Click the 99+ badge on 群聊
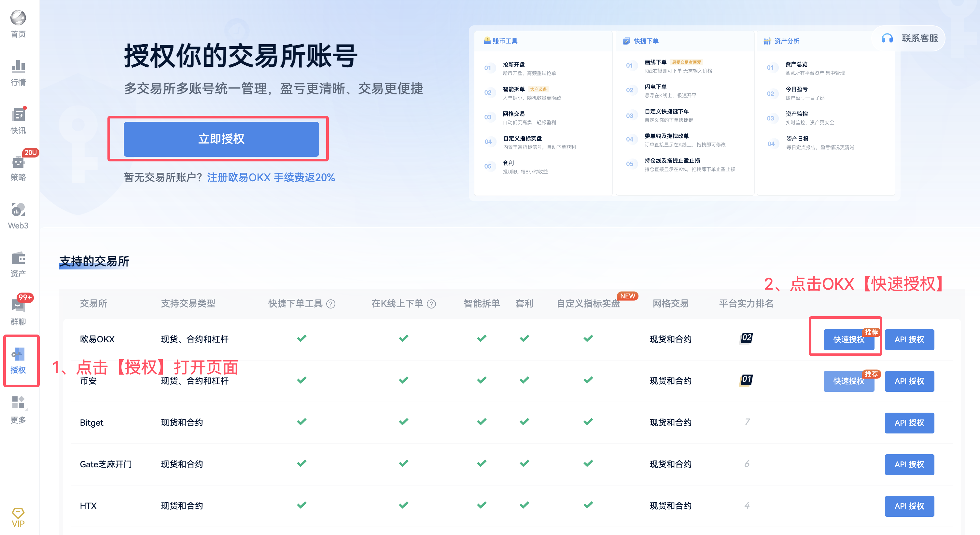Viewport: 980px width, 535px height. point(25,297)
